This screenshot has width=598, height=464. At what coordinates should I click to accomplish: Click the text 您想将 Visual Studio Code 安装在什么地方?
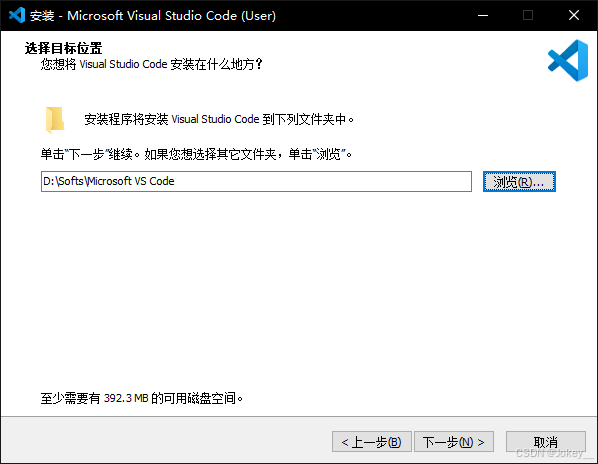[x=151, y=64]
